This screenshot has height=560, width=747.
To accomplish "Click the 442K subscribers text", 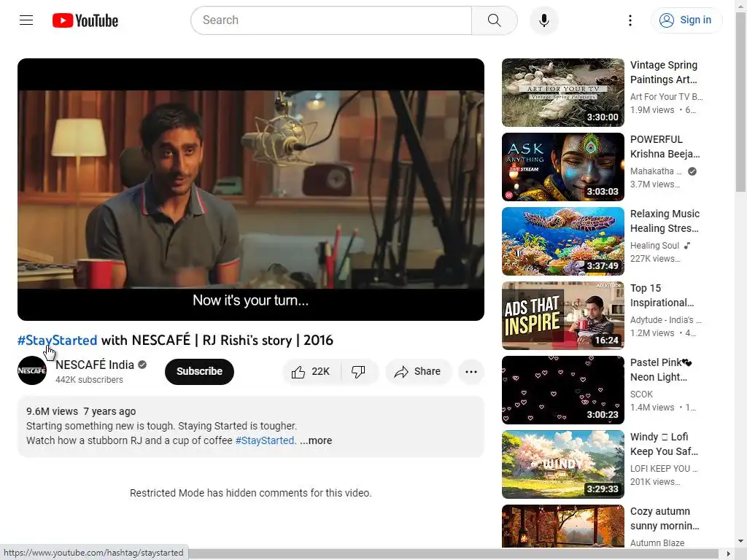I will click(x=89, y=379).
